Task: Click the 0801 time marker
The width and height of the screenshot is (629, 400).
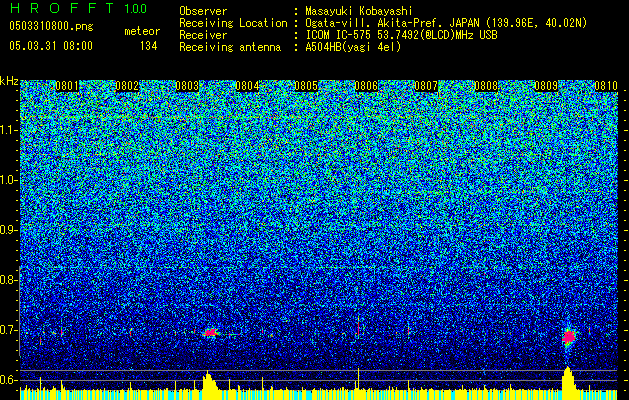Action: point(67,86)
